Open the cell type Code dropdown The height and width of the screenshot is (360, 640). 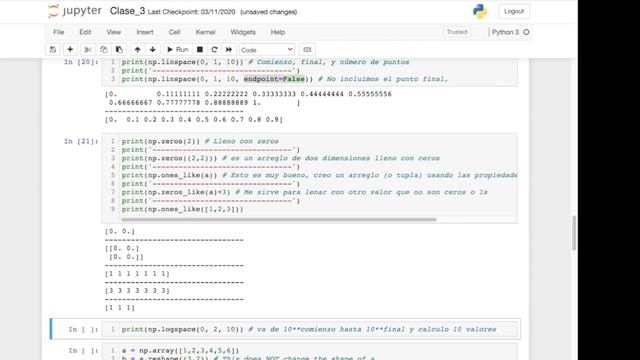(x=267, y=50)
